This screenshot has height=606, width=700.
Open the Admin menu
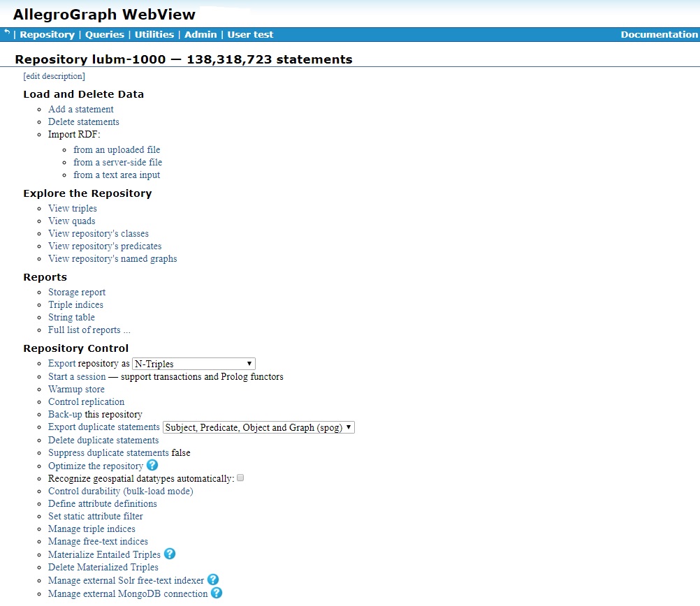coord(200,34)
